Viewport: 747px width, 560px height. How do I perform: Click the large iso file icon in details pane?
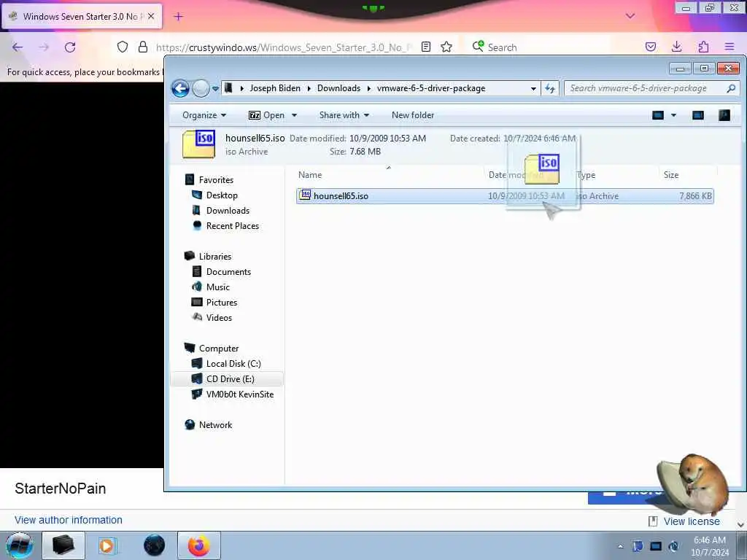pos(198,144)
